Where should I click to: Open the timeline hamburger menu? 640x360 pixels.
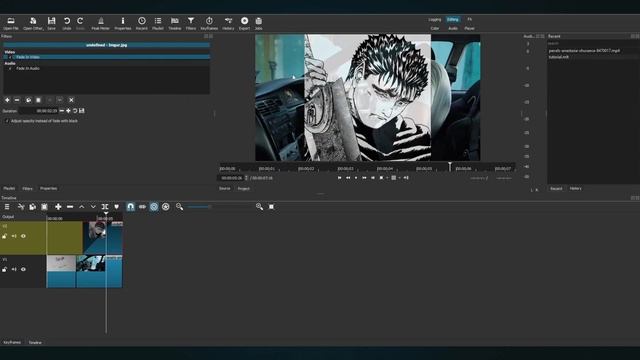point(7,207)
